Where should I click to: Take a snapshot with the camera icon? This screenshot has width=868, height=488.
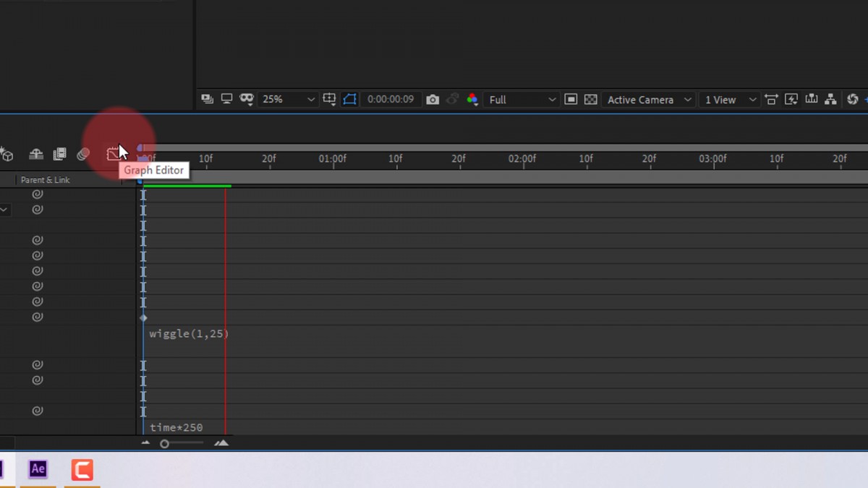433,100
